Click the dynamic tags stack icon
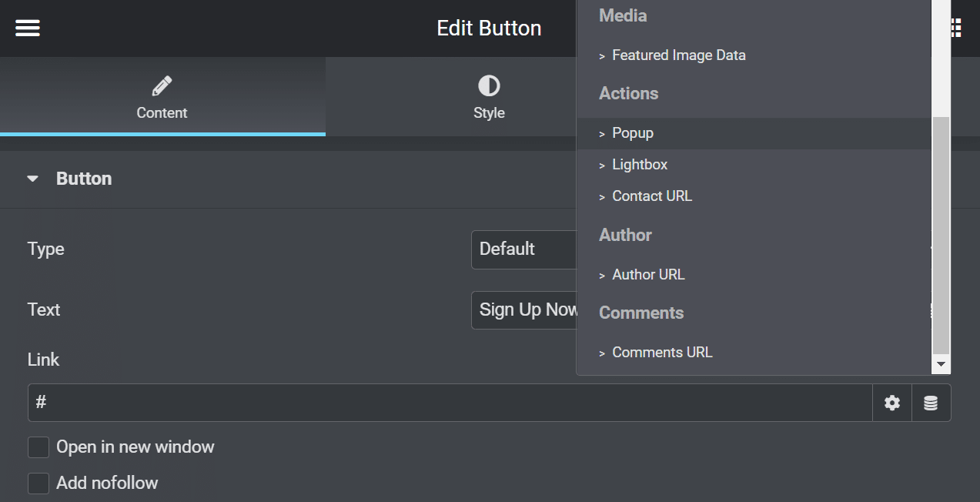This screenshot has height=502, width=980. [x=931, y=402]
